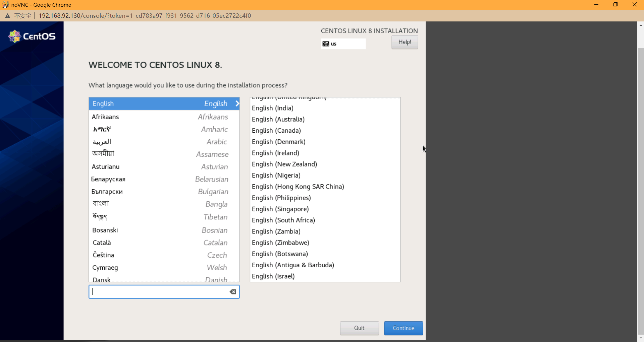Screen dimensions: 644x342
Task: Choose English (Australia) locale
Action: pos(325,119)
